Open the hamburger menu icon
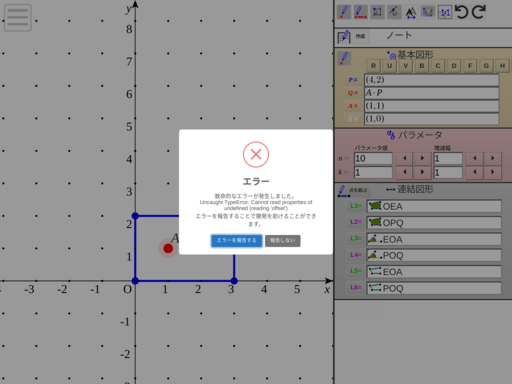The image size is (512, 384). (x=18, y=18)
